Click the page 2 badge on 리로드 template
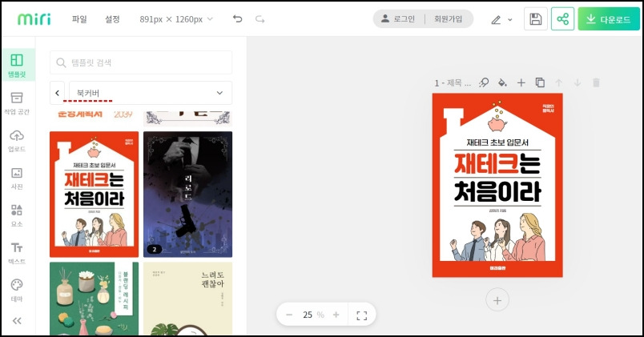The width and height of the screenshot is (644, 337). point(155,249)
